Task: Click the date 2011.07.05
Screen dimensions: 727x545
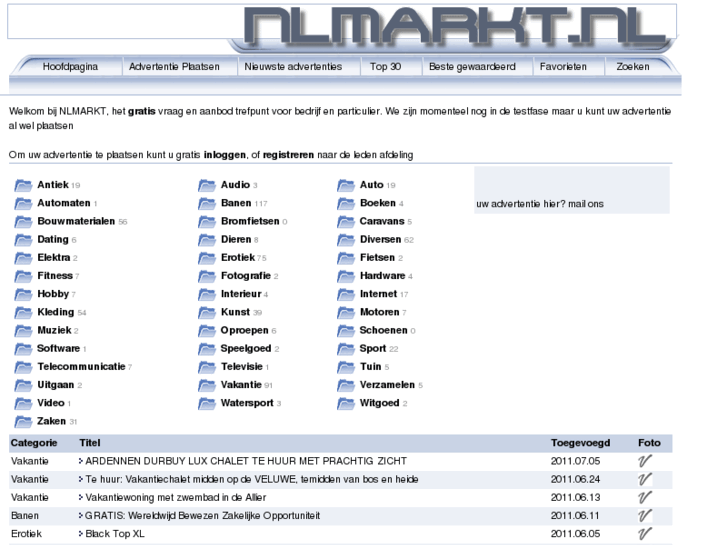Action: pos(575,461)
